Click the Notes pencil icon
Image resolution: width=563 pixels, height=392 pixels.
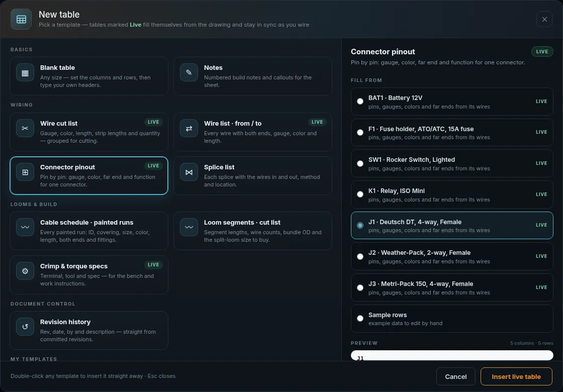point(189,73)
